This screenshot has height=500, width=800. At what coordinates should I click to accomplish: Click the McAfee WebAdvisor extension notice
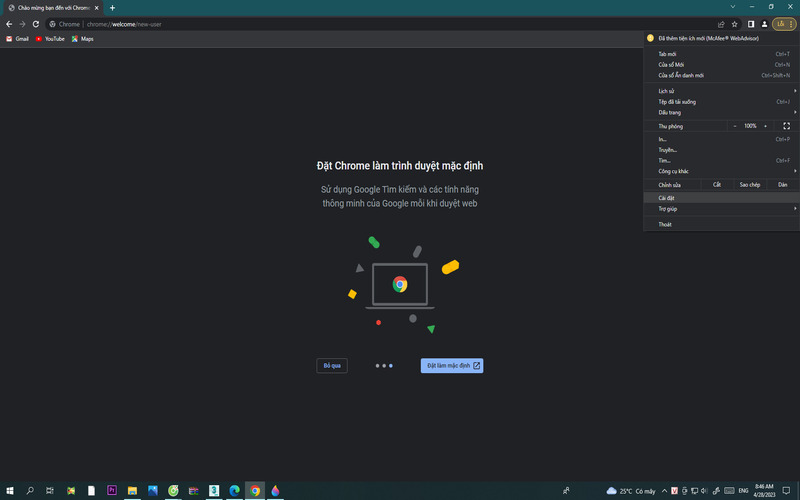(x=721, y=38)
